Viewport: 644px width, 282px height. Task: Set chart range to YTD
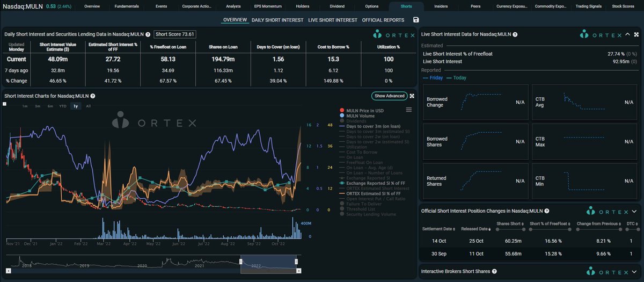tap(63, 106)
